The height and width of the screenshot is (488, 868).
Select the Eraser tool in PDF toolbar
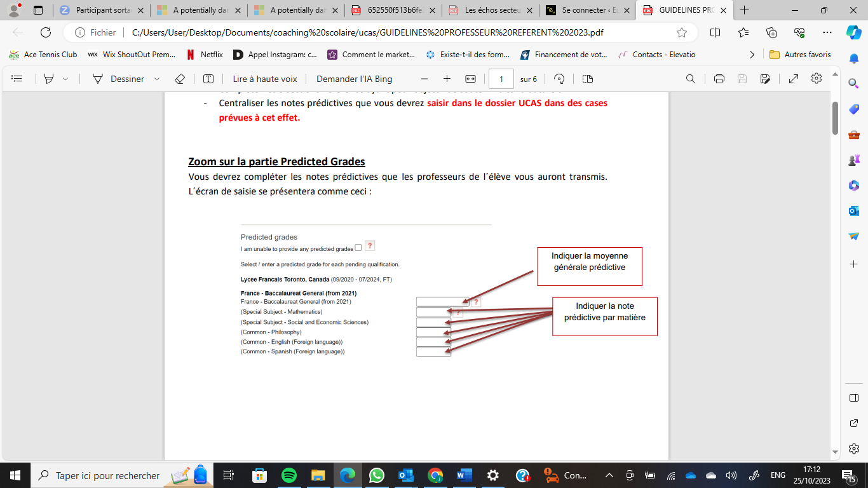click(180, 79)
